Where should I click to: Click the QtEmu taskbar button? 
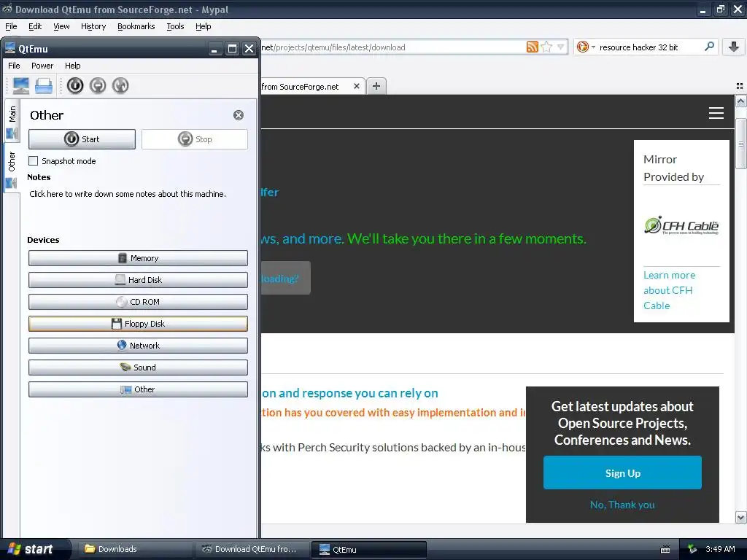click(x=368, y=549)
